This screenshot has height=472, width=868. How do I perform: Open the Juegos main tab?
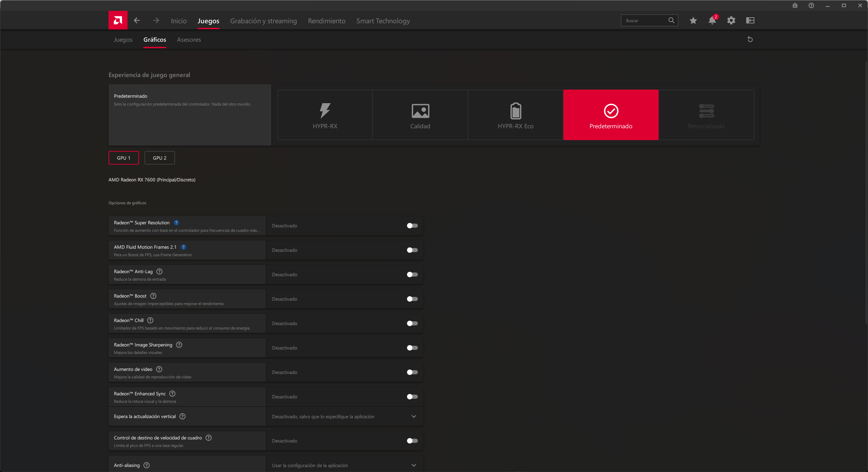tap(208, 21)
